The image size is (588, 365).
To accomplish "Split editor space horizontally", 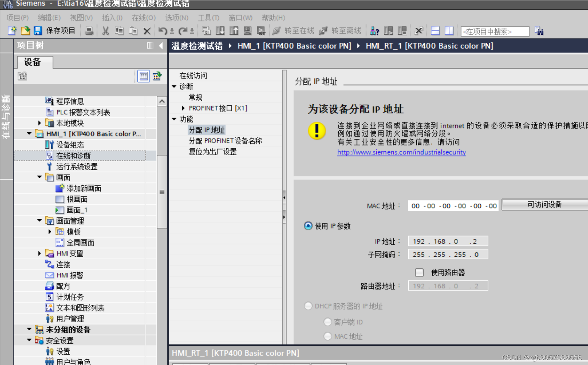I will tap(435, 31).
